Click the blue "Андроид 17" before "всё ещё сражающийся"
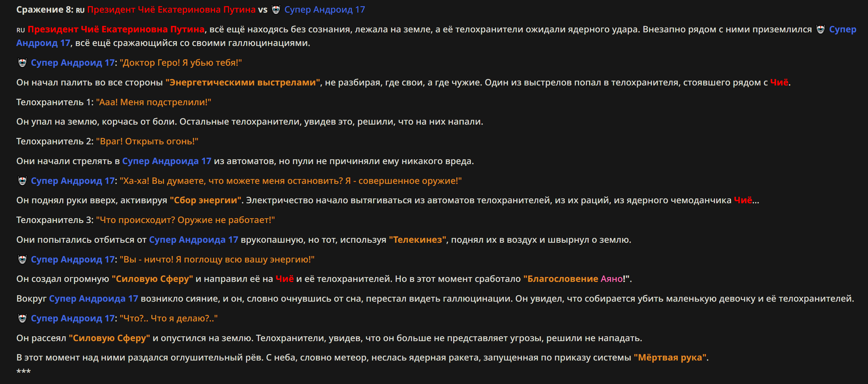This screenshot has width=868, height=384. (x=43, y=43)
